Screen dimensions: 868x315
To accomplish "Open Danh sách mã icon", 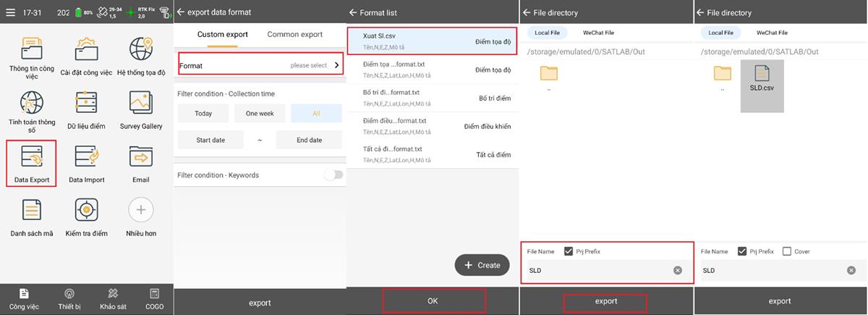I will coord(31,211).
